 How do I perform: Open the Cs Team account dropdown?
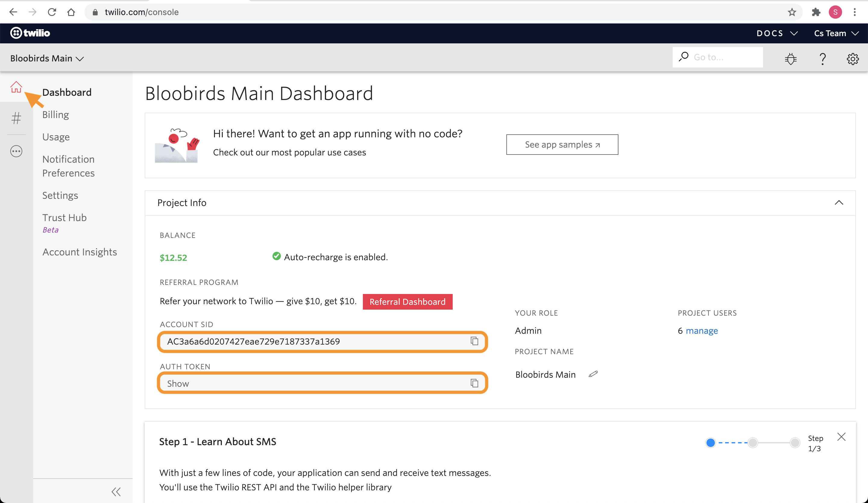point(836,33)
